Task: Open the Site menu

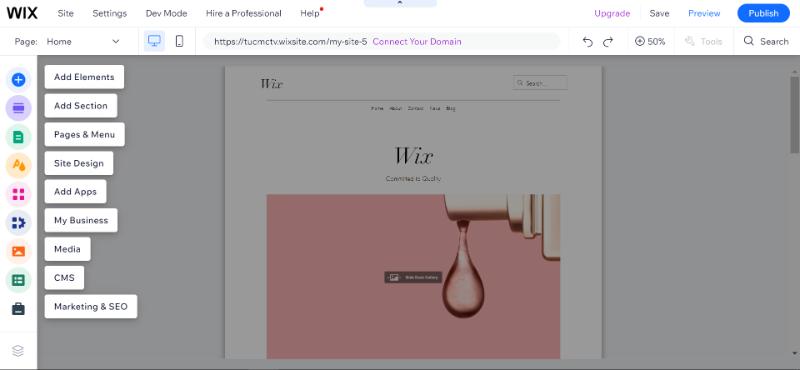Action: [65, 13]
